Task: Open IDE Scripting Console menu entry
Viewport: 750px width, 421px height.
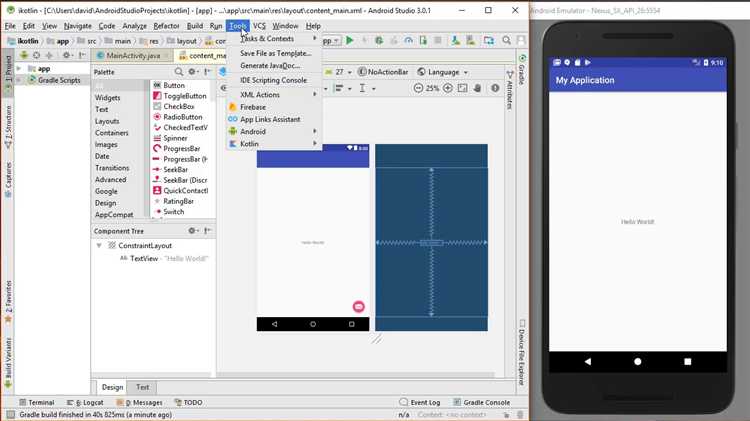Action: tap(273, 80)
